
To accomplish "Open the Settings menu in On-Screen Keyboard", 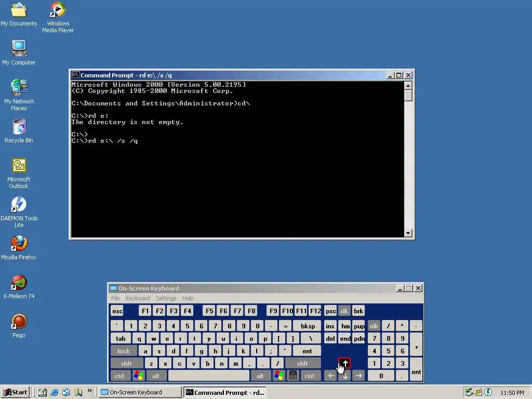I will [x=166, y=298].
